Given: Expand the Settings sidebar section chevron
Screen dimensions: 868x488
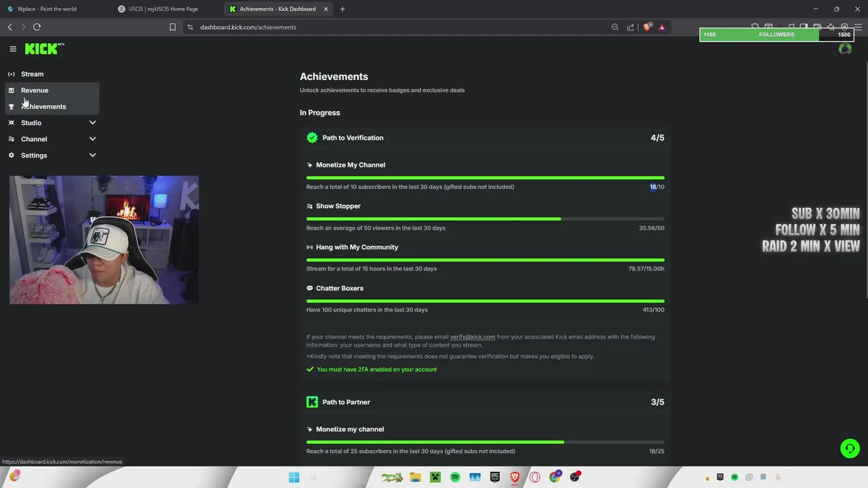Looking at the screenshot, I should 93,155.
